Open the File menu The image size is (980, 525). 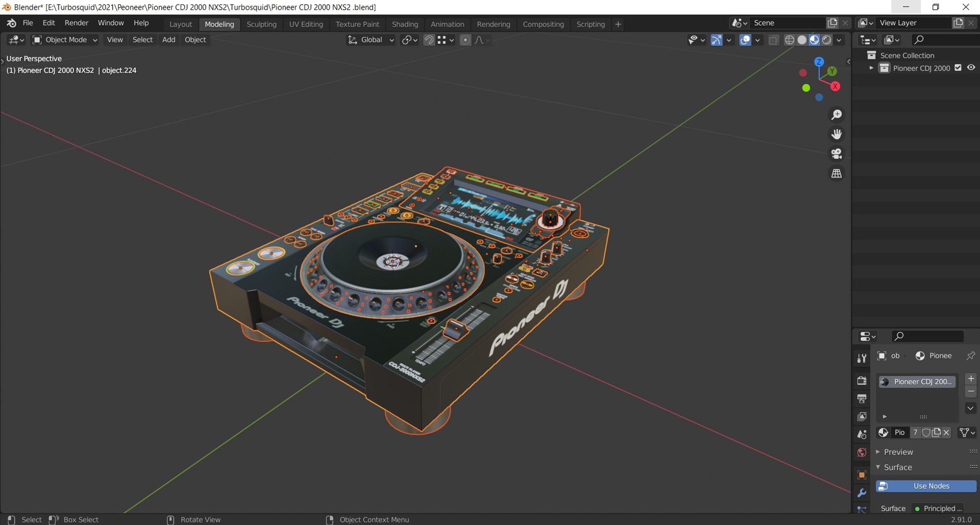[28, 23]
